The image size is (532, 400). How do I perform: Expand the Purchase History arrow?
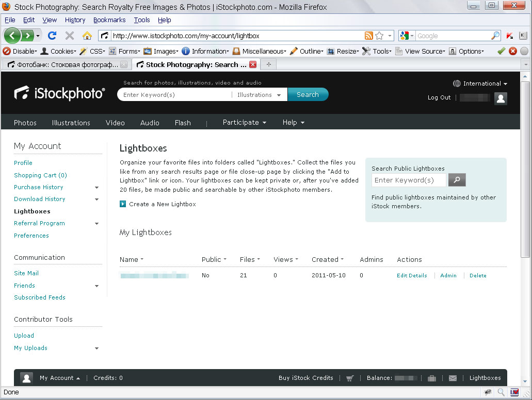pyautogui.click(x=96, y=188)
